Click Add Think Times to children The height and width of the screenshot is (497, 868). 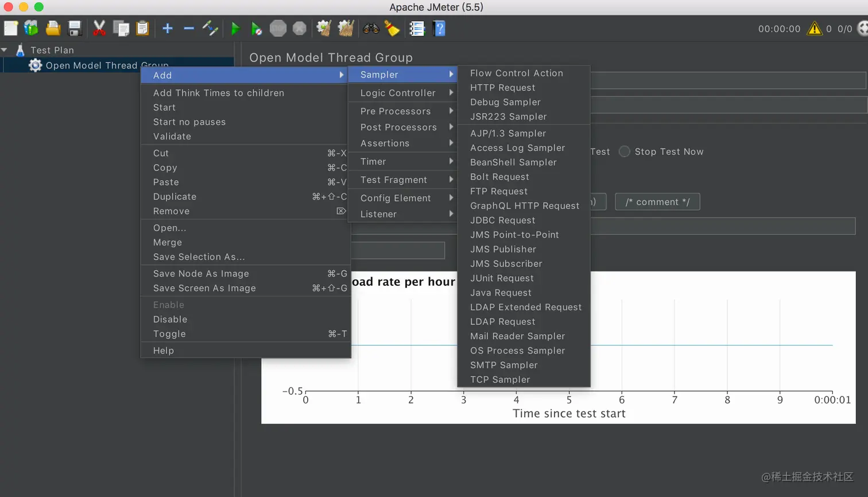(246, 93)
